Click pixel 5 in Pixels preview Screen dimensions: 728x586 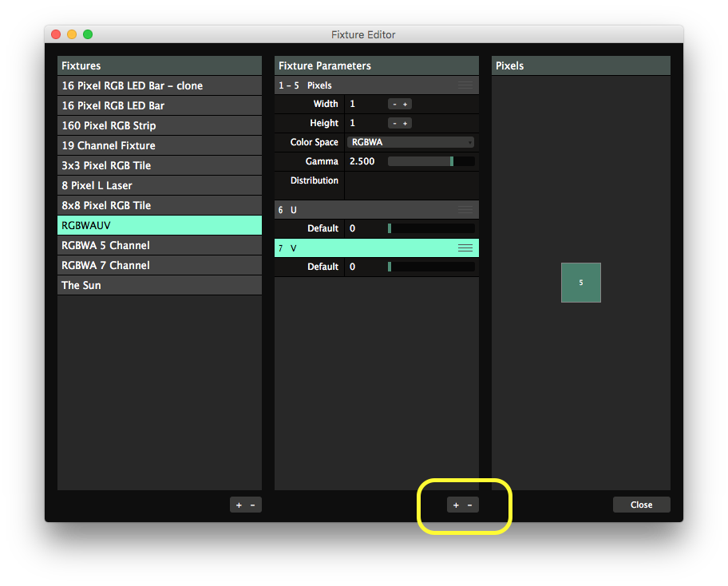click(x=580, y=283)
